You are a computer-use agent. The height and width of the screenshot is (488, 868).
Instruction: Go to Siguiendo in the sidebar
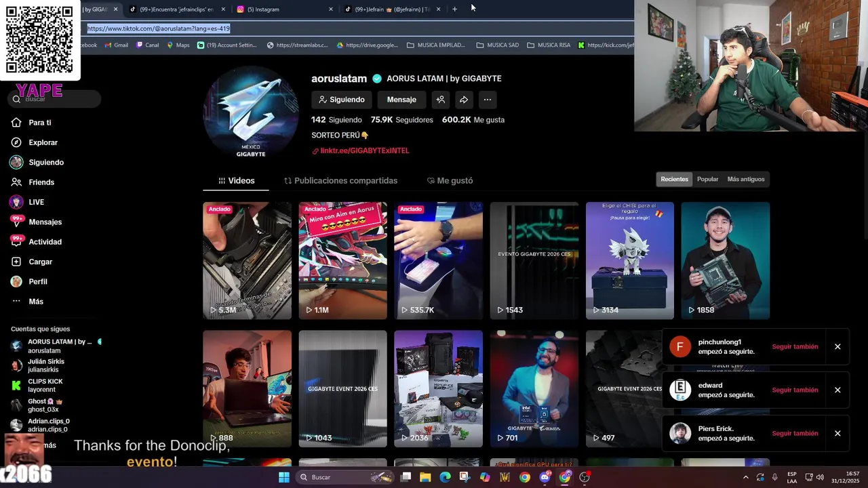pos(45,163)
